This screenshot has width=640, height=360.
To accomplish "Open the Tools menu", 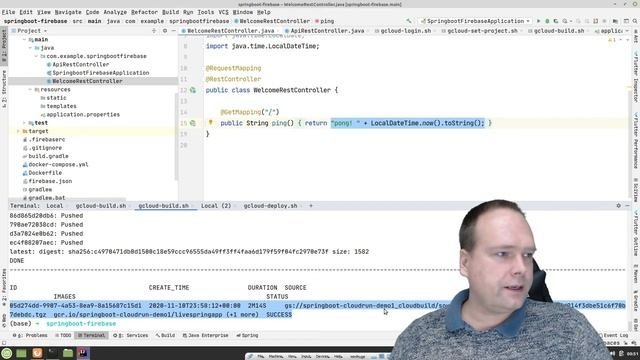I will coord(205,12).
